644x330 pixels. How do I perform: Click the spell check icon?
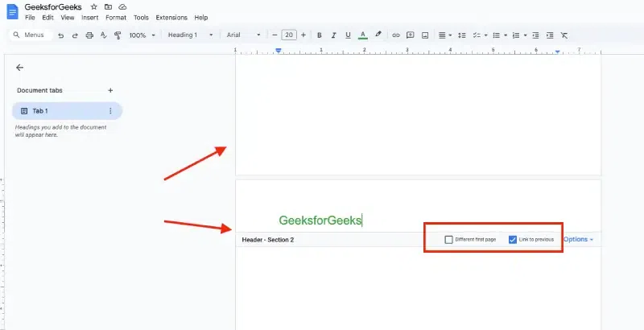point(104,35)
